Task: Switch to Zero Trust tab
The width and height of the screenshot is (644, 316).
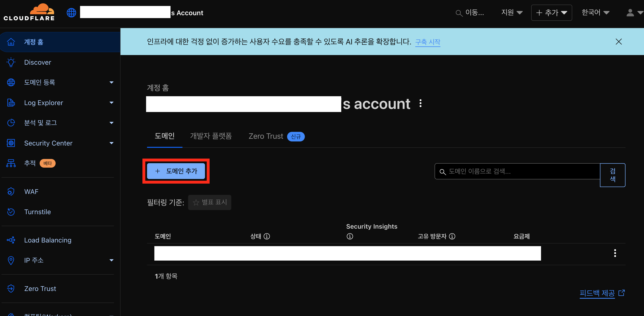Action: 266,136
